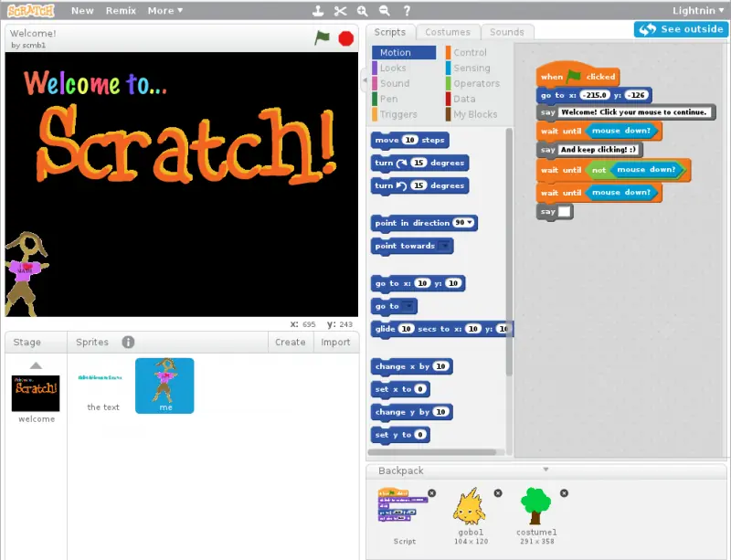Click the 'change x by 10' block
The width and height of the screenshot is (731, 560).
412,366
